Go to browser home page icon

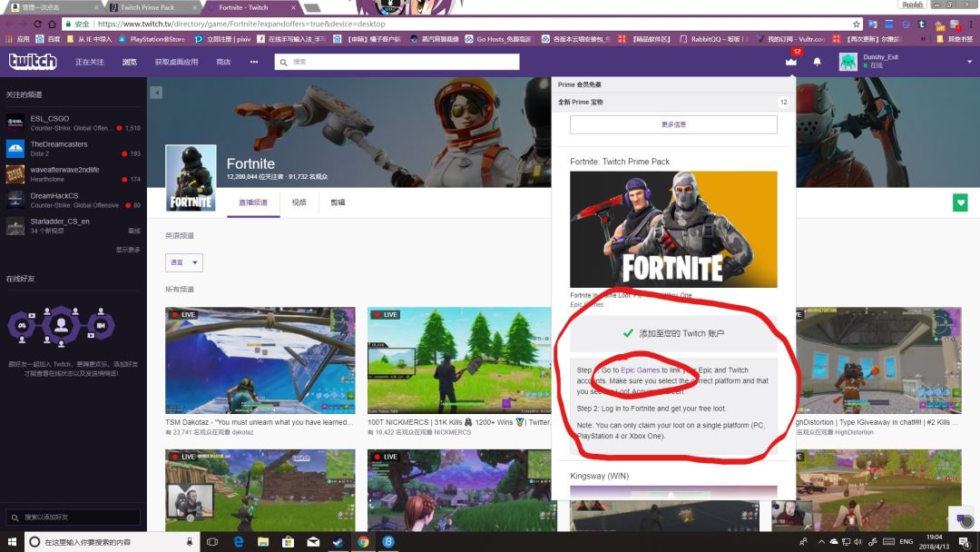click(x=53, y=24)
